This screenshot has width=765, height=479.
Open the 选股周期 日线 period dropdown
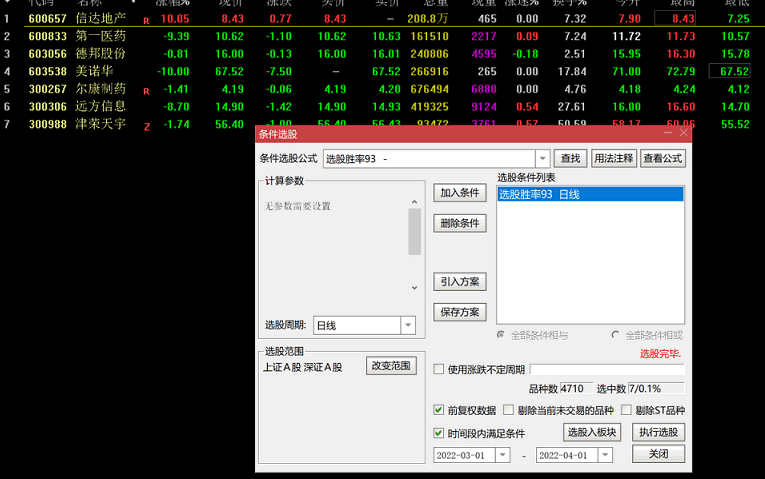point(408,325)
